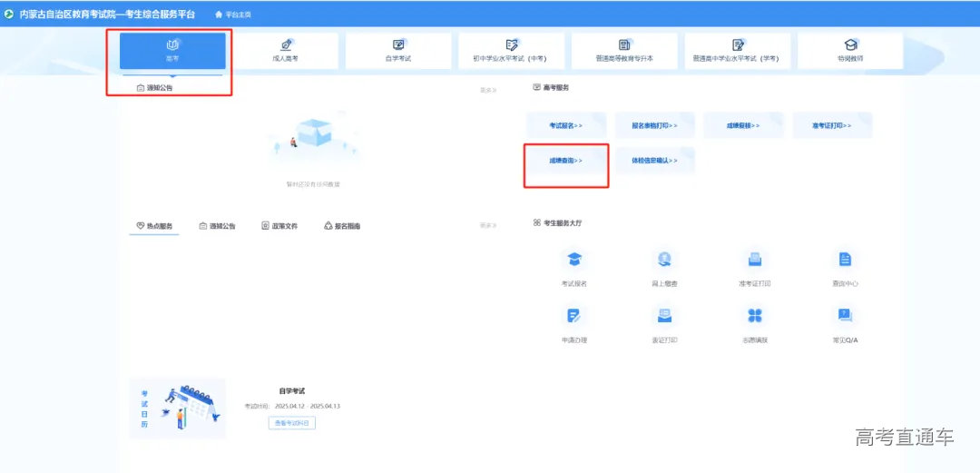The height and width of the screenshot is (473, 980).
Task: Switch to the 热点服务 tab
Action: [154, 226]
